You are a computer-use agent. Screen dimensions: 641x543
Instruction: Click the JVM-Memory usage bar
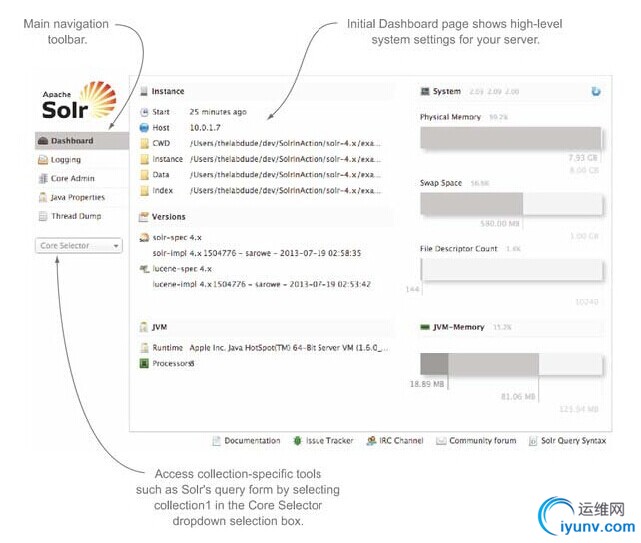click(x=511, y=364)
